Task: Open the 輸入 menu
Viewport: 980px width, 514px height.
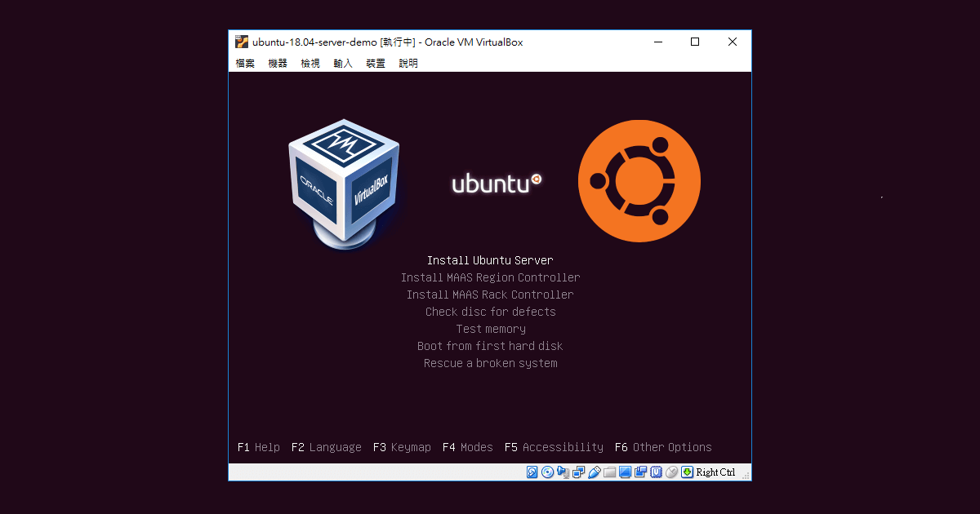Action: 343,63
